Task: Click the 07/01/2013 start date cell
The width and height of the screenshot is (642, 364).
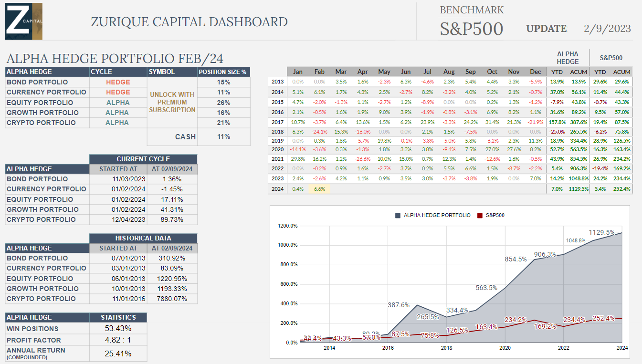Action: pos(118,258)
